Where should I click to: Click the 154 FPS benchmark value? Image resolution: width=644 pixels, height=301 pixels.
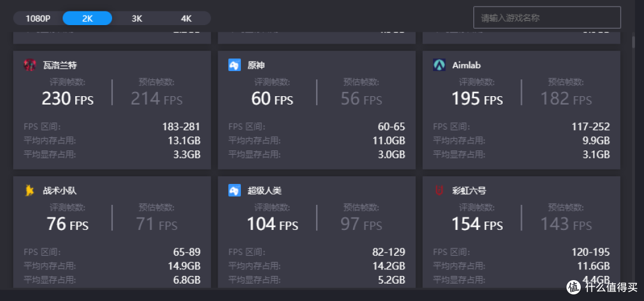tap(477, 225)
